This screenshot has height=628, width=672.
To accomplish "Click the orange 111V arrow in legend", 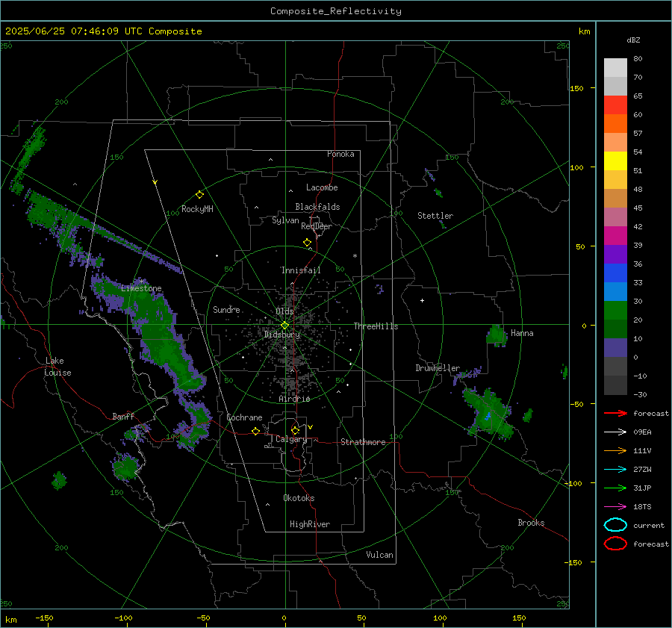I will (x=615, y=450).
